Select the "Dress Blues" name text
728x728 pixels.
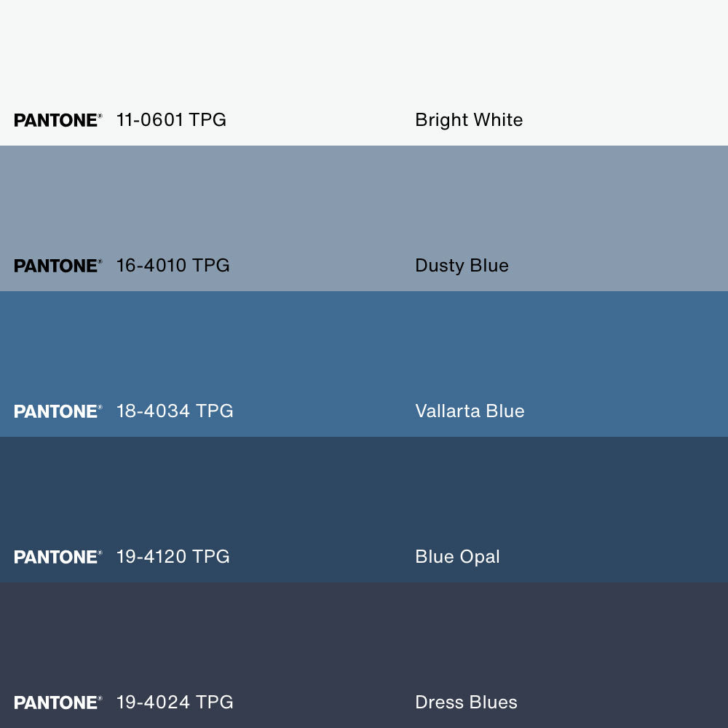(x=466, y=703)
